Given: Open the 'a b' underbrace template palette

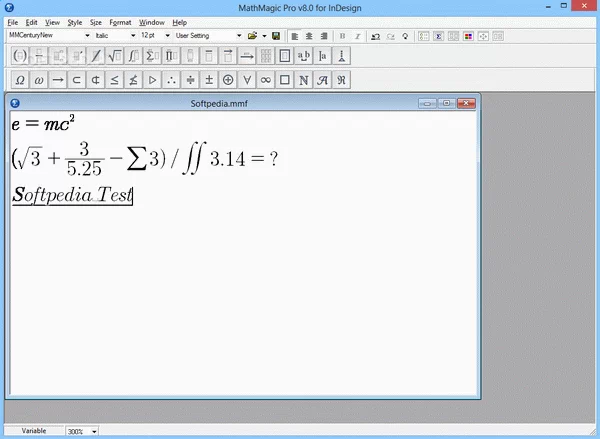Looking at the screenshot, I should pos(303,56).
